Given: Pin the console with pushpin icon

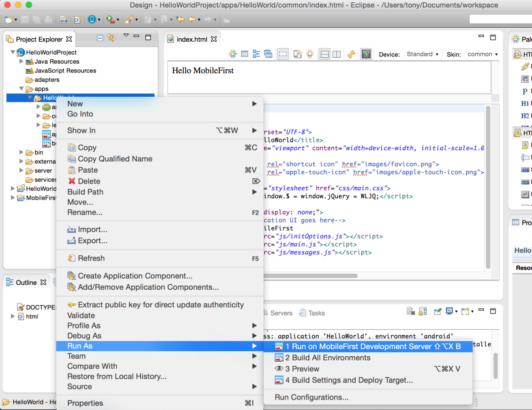Looking at the screenshot, I should coord(437,311).
